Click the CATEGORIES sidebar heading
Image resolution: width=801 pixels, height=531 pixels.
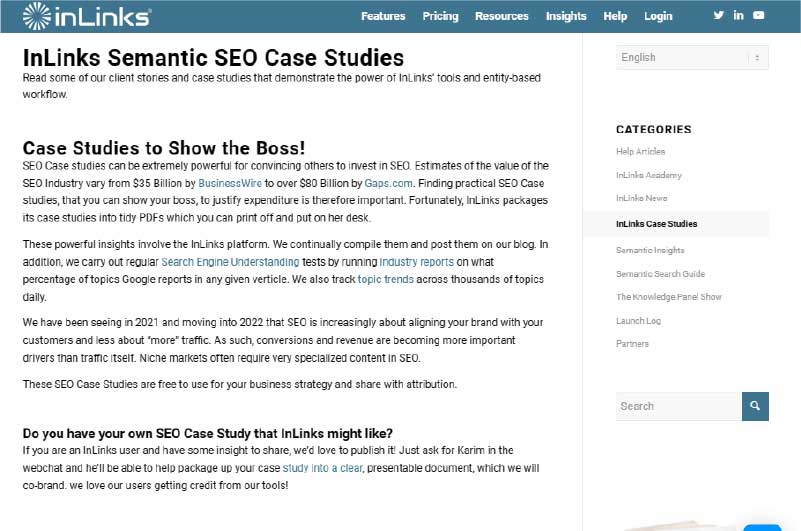point(653,129)
